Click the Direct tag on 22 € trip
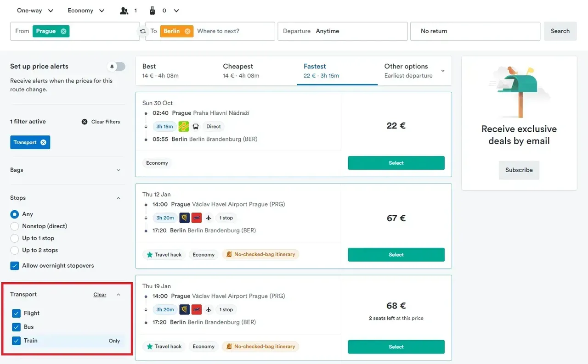This screenshot has height=364, width=588. pyautogui.click(x=214, y=127)
